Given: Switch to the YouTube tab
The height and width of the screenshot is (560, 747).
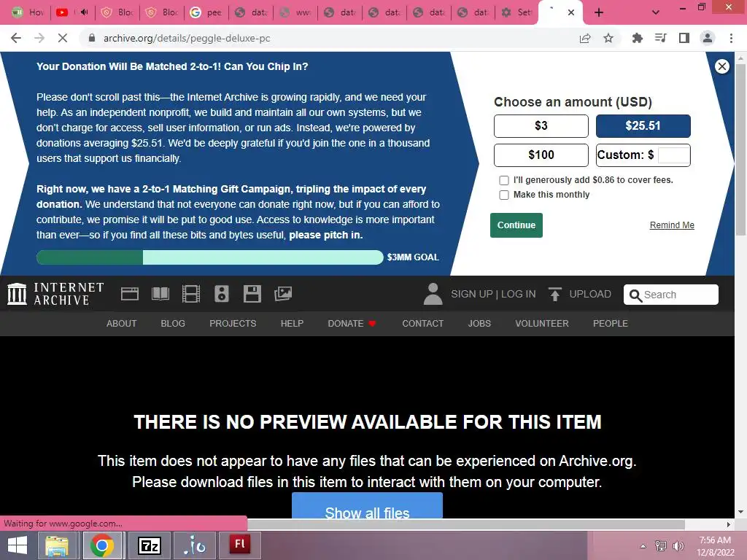Looking at the screenshot, I should click(x=72, y=12).
